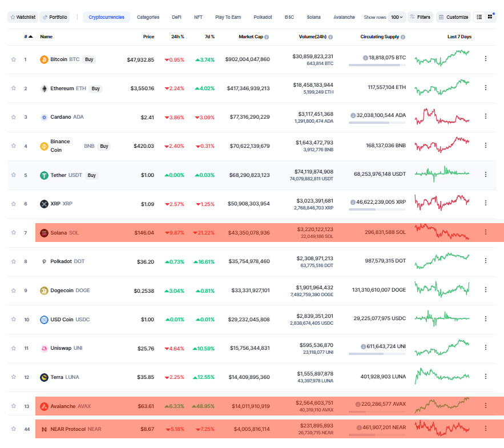
Task: Open the Customize button
Action: [x=453, y=17]
